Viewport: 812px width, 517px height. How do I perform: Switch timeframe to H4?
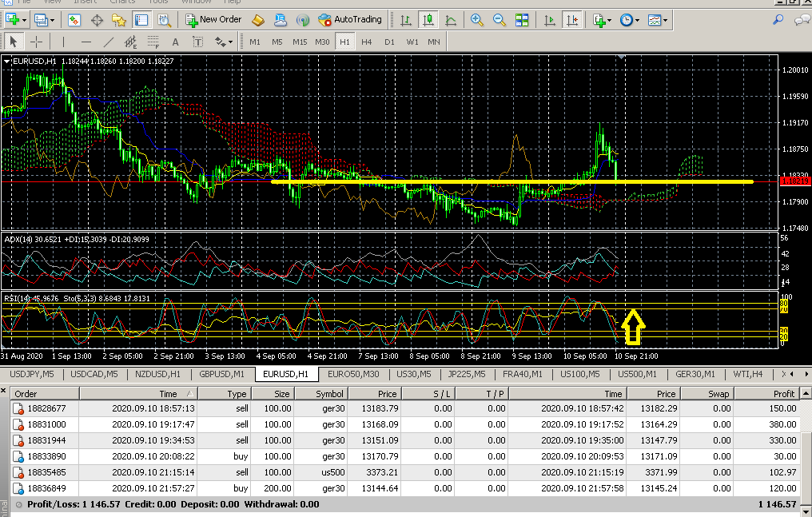click(x=367, y=42)
